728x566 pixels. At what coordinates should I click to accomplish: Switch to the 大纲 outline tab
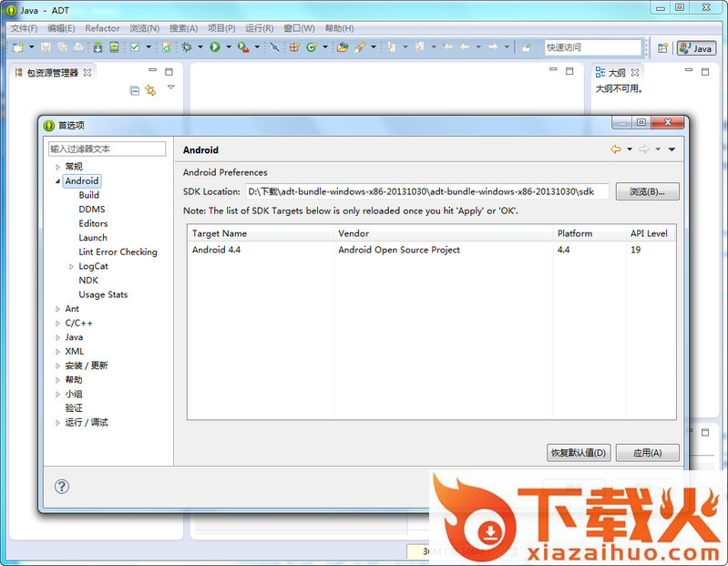616,72
